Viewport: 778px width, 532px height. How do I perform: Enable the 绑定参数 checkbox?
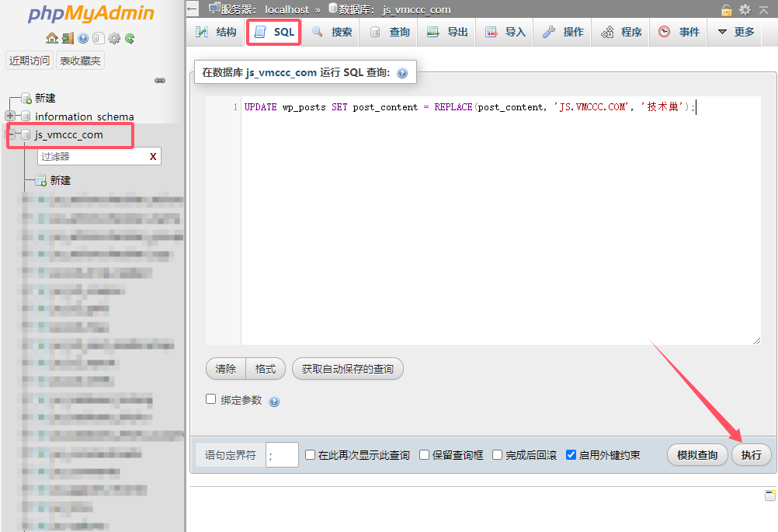(210, 399)
